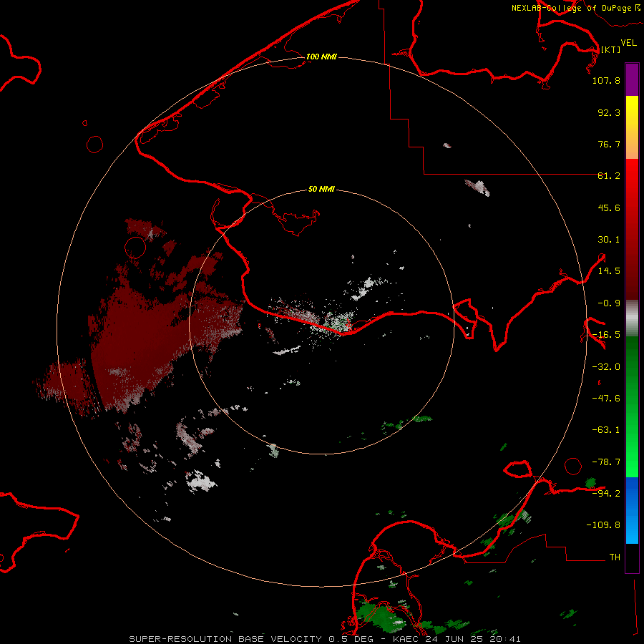Click the -16.5 value on the velocity scale

point(606,335)
